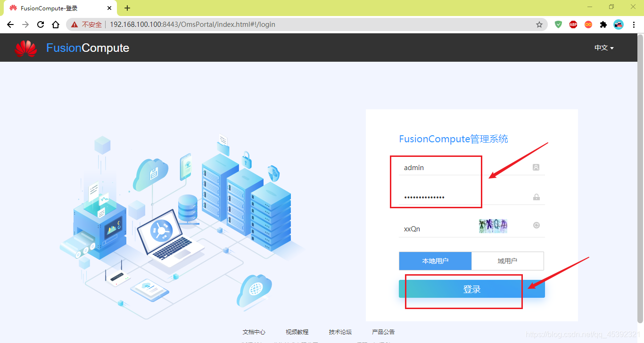Viewport: 644px width, 343px height.
Task: Click the lock icon in password field
Action: (x=536, y=197)
